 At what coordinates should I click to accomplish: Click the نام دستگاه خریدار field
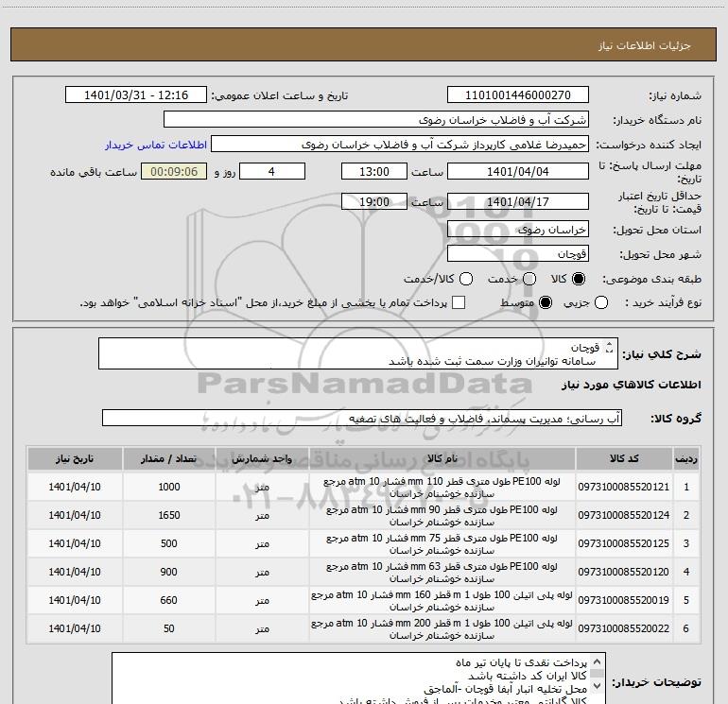[x=376, y=120]
